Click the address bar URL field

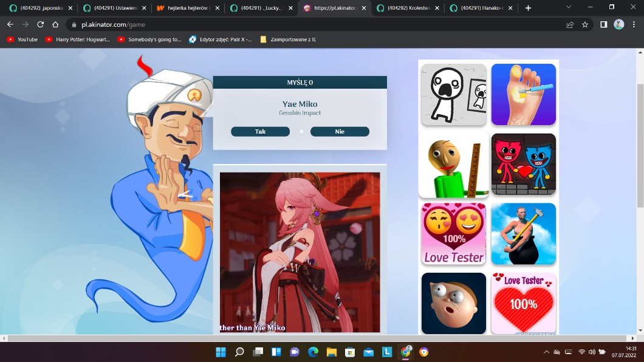click(x=304, y=25)
